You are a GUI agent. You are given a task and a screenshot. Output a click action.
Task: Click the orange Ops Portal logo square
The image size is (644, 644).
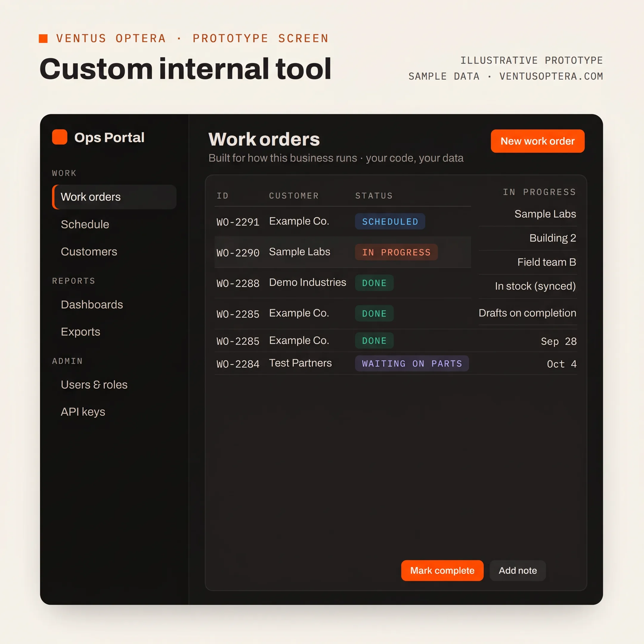pyautogui.click(x=60, y=137)
